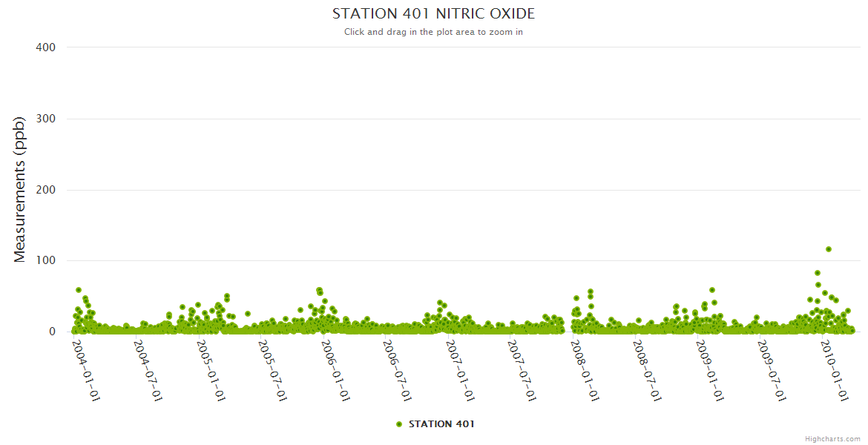The width and height of the screenshot is (868, 445).
Task: Select the 2006-01-01 x-axis label
Action: coord(336,370)
